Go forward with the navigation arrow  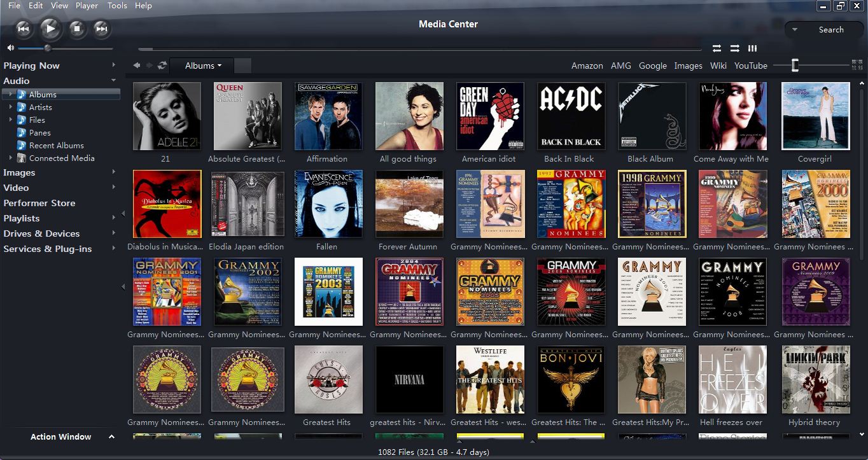click(150, 66)
